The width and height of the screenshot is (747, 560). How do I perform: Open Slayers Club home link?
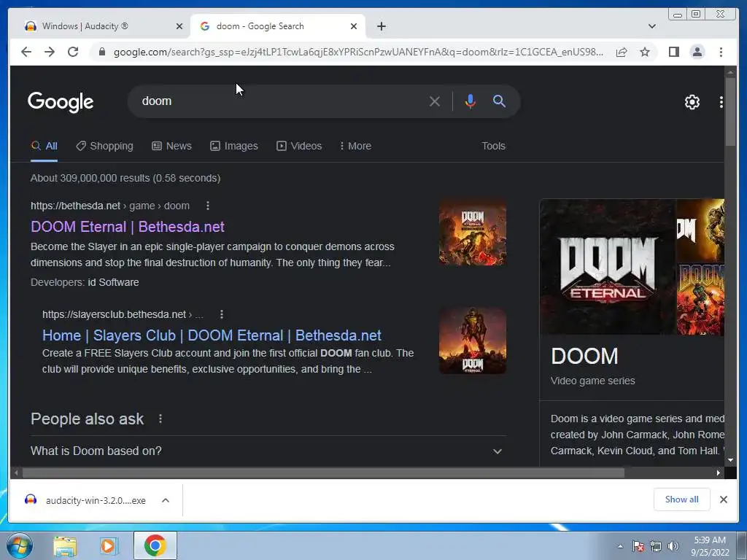click(x=212, y=335)
